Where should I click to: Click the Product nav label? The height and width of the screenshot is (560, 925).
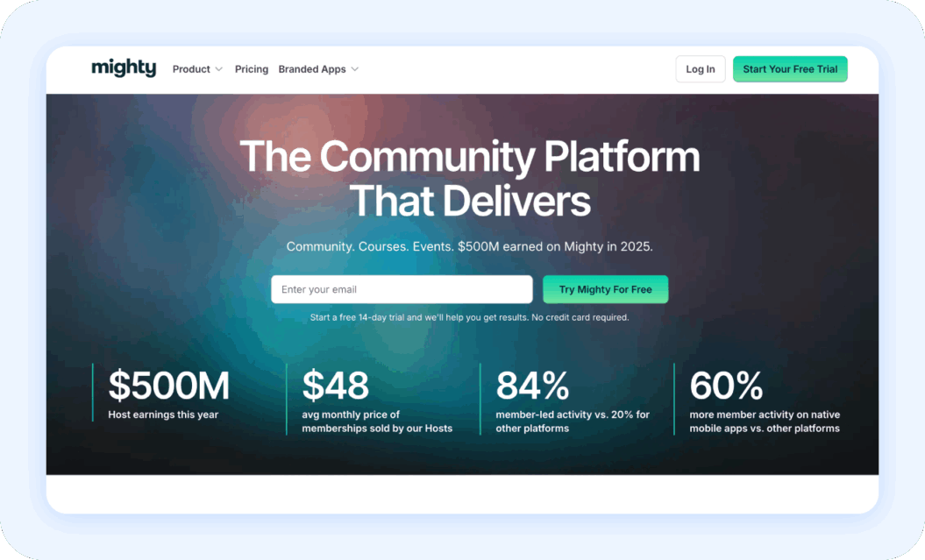coord(191,68)
